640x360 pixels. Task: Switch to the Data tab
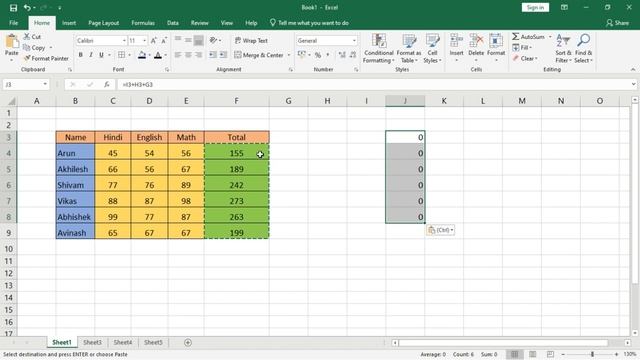tap(173, 23)
